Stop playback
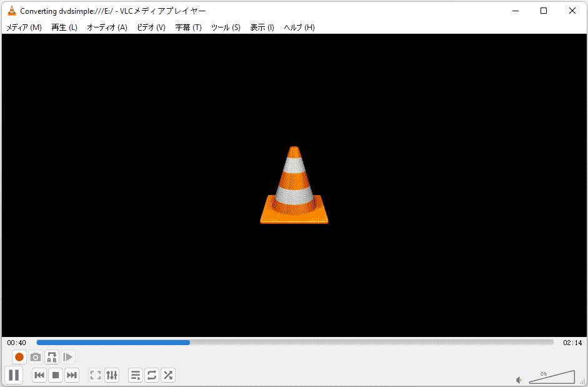The height and width of the screenshot is (387, 588). coord(56,375)
